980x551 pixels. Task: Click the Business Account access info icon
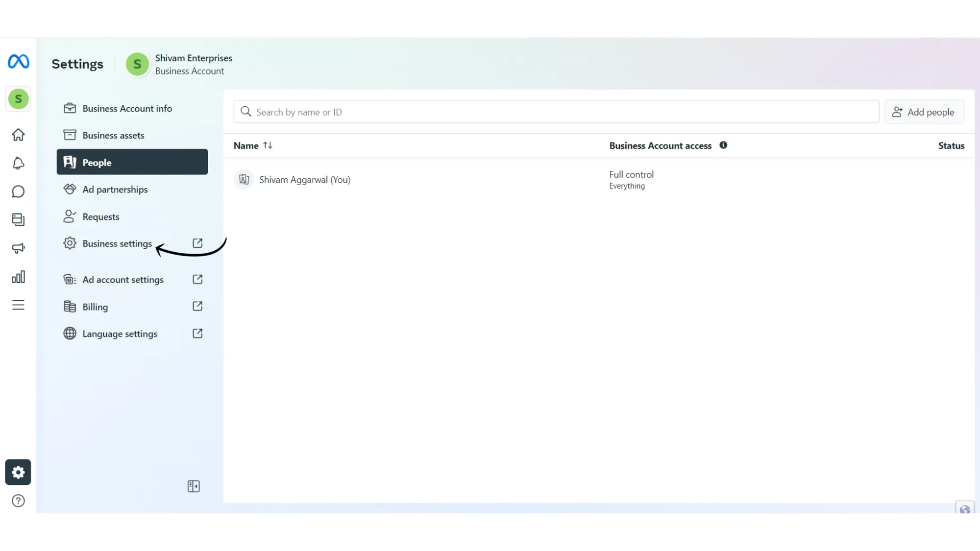pyautogui.click(x=723, y=145)
